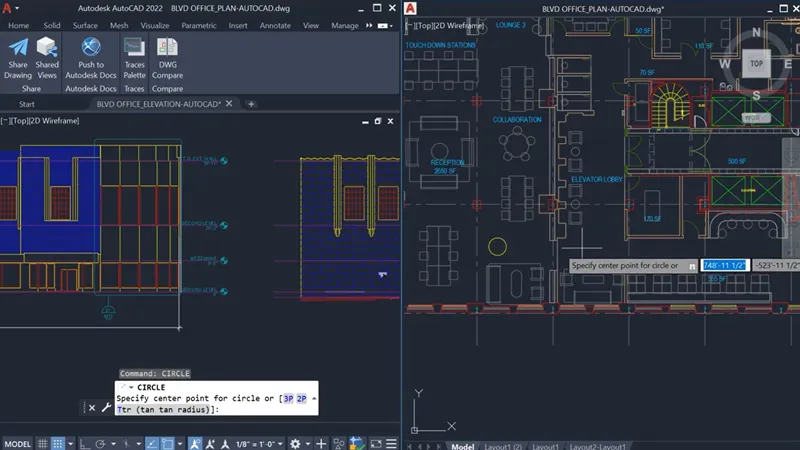Toggle MODEL space button in status bar
The image size is (800, 450).
tap(17, 444)
